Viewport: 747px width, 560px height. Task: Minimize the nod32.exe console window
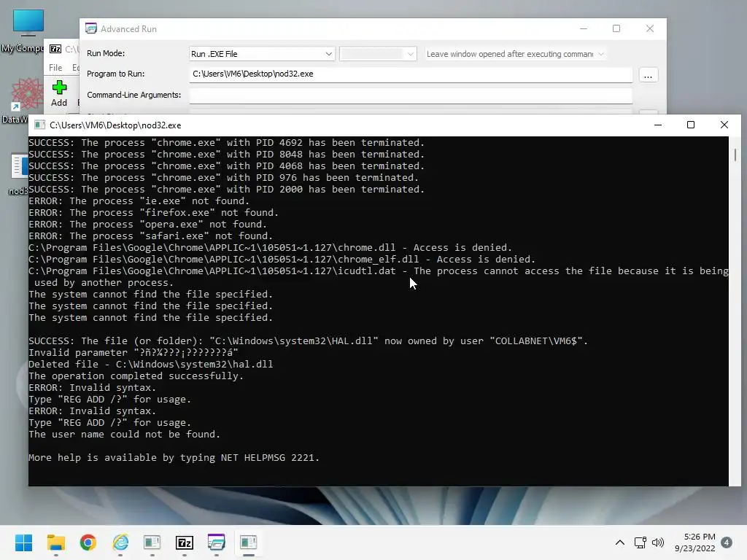coord(658,125)
